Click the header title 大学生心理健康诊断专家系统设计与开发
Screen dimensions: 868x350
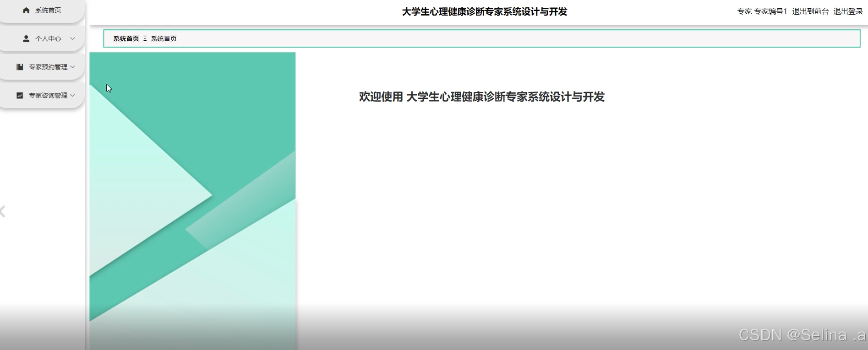(x=485, y=12)
